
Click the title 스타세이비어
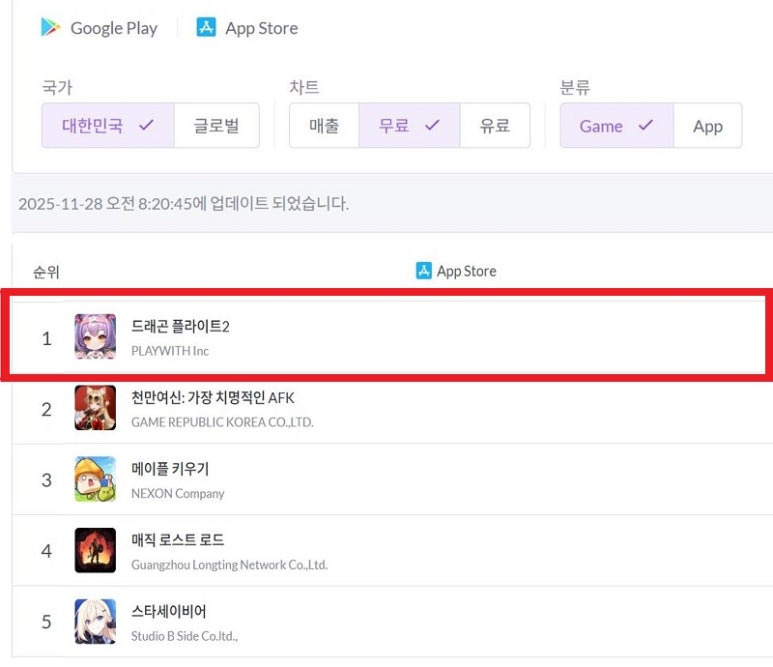pyautogui.click(x=169, y=611)
